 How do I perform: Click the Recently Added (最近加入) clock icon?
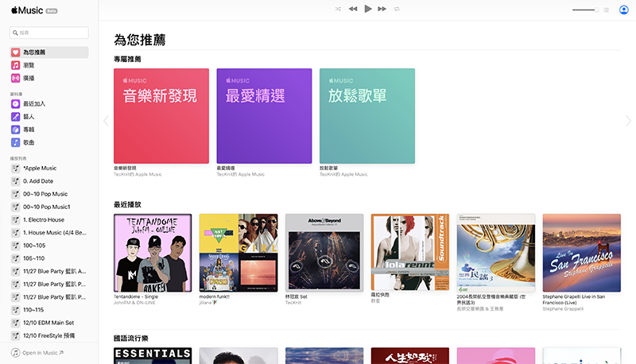[x=16, y=104]
